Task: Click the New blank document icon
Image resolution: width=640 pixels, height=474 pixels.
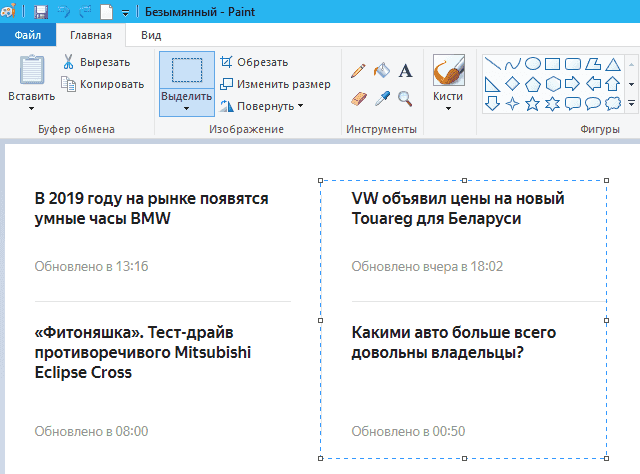Action: (x=107, y=11)
